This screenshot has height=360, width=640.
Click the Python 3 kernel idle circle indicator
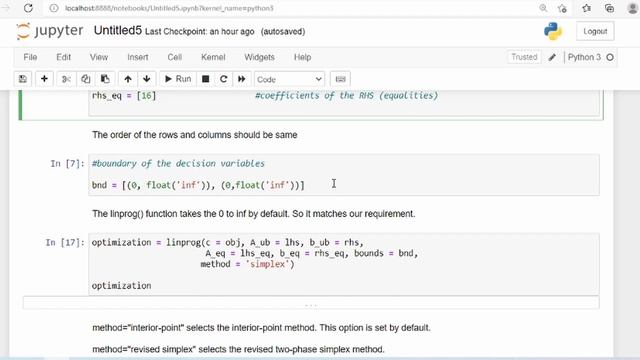(x=610, y=58)
